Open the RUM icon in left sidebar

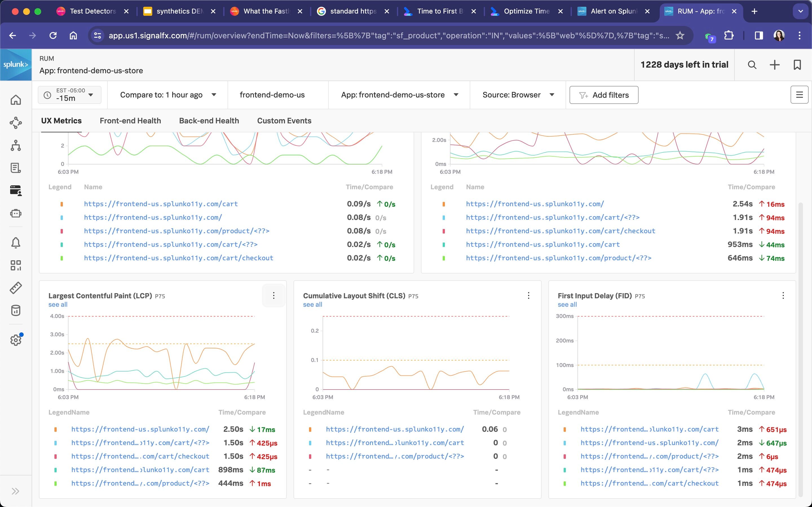[16, 190]
